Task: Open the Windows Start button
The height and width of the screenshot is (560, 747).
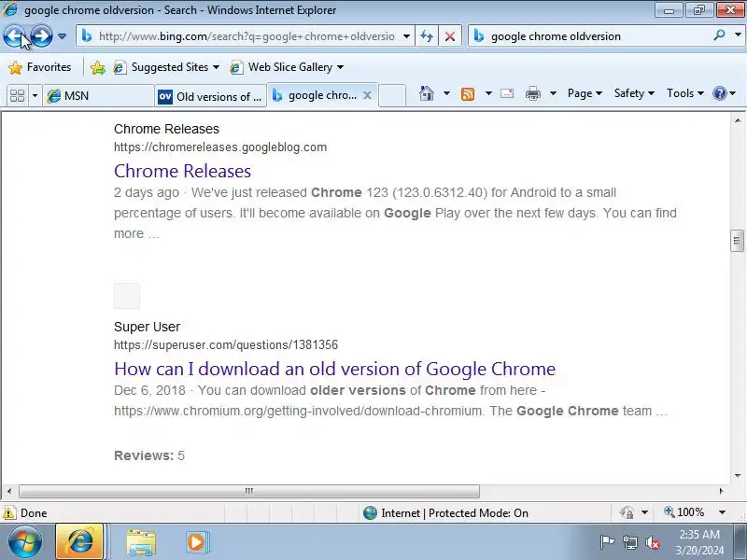Action: [25, 542]
